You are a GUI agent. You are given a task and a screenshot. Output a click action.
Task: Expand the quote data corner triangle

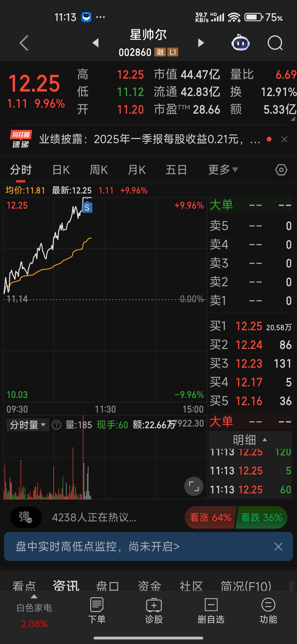pos(293,119)
